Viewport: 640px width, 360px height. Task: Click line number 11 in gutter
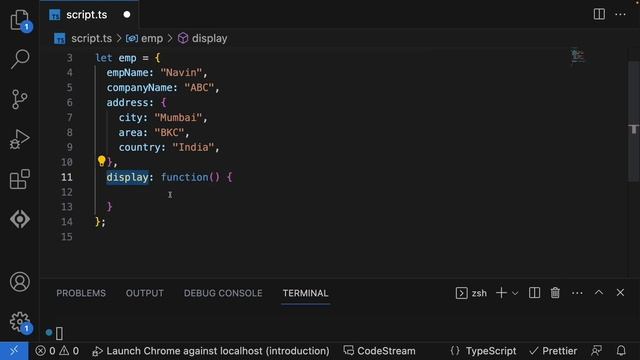67,177
